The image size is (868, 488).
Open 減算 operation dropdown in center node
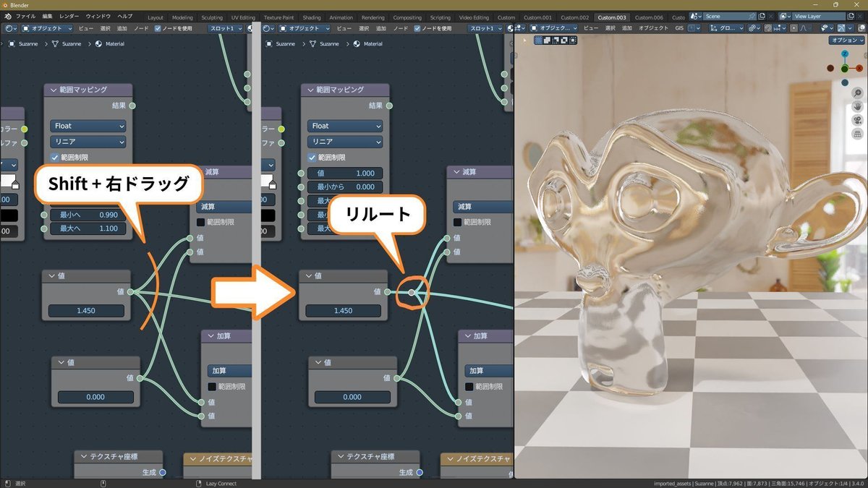[482, 207]
